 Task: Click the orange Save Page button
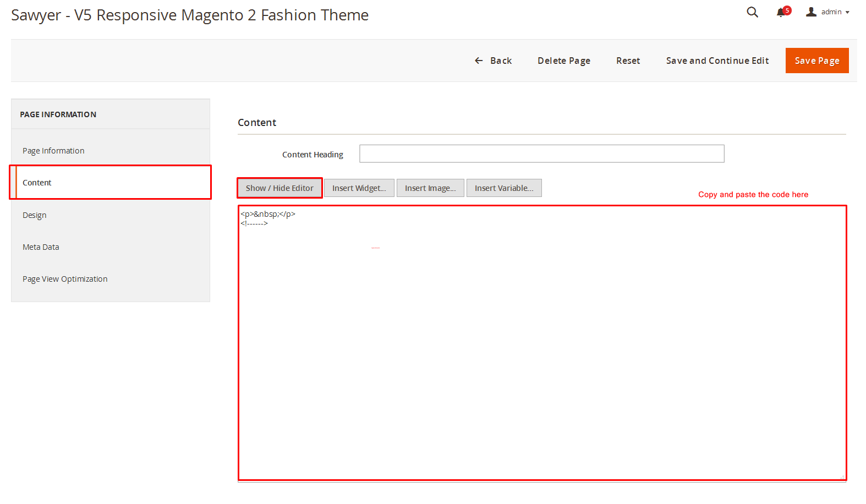817,61
